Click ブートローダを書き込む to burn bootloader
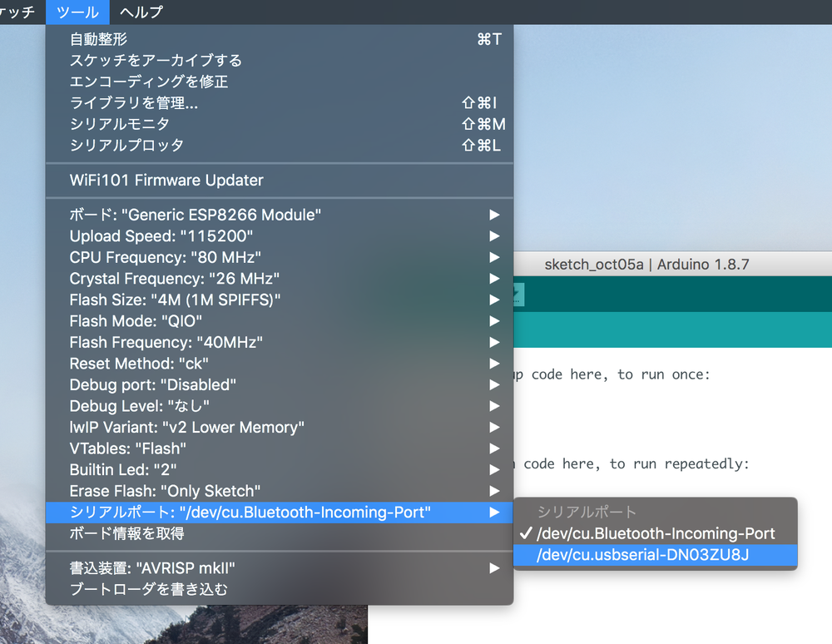The image size is (832, 644). point(148,589)
